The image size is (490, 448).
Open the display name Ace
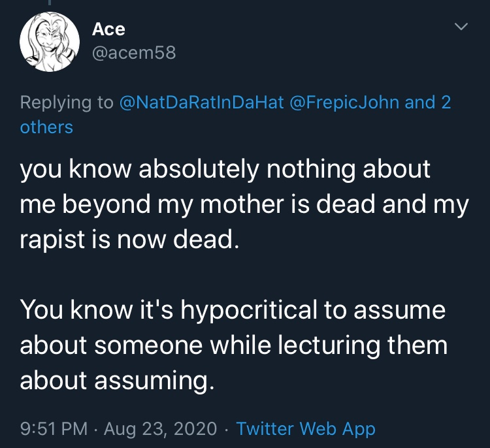108,29
